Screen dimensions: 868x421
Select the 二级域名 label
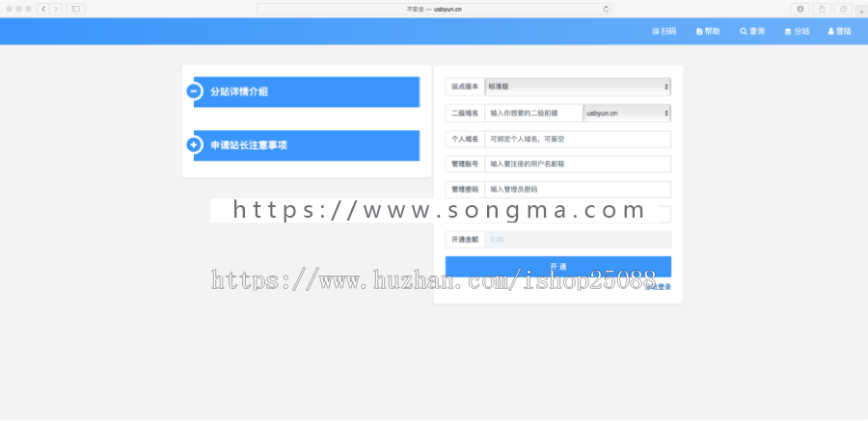pyautogui.click(x=465, y=113)
